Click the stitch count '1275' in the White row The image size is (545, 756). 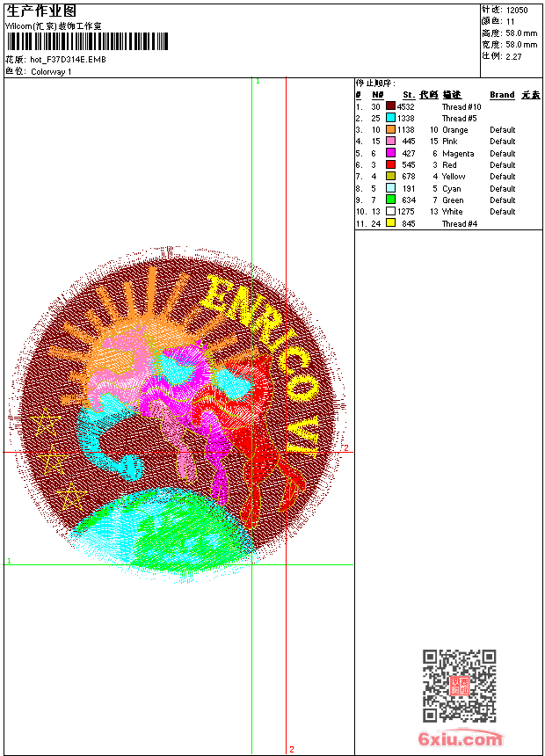click(405, 212)
